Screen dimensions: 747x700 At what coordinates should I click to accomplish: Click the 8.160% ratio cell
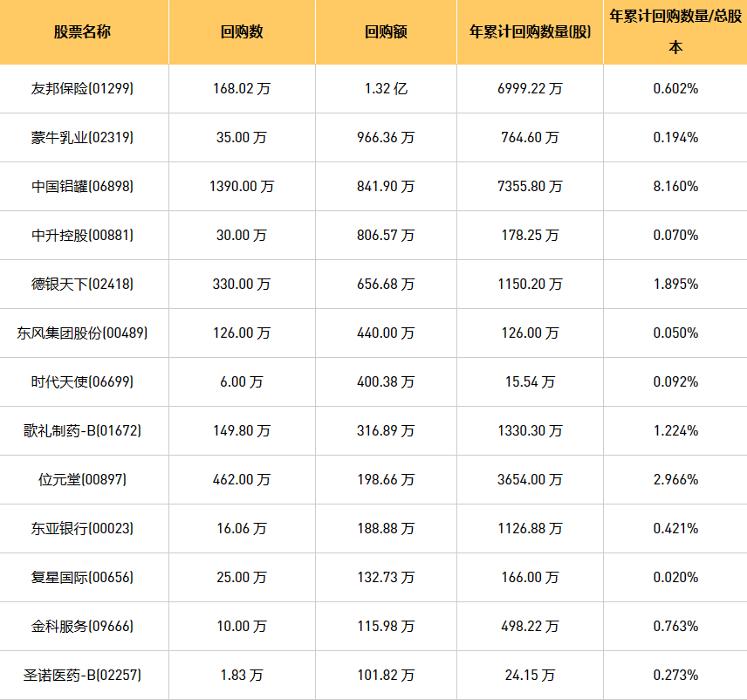pos(675,186)
